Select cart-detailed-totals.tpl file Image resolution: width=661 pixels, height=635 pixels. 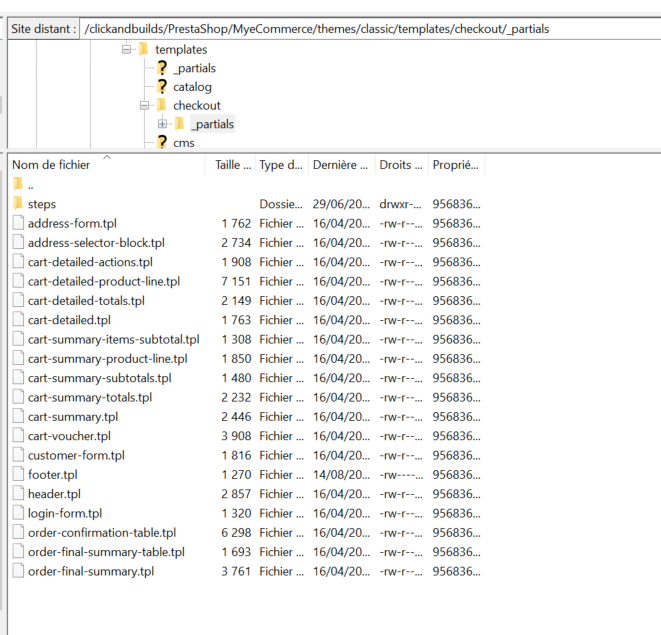point(86,301)
